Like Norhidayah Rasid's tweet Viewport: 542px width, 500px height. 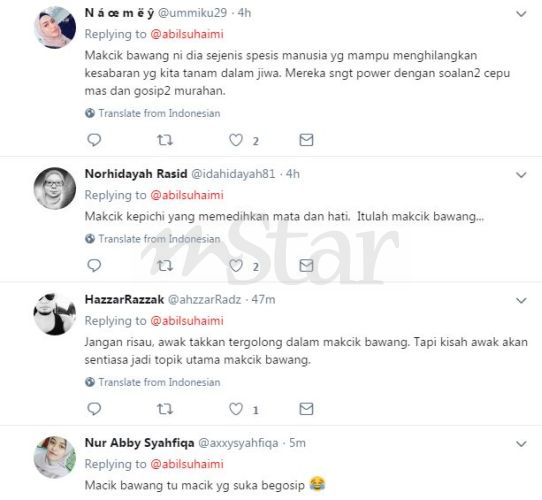[236, 266]
